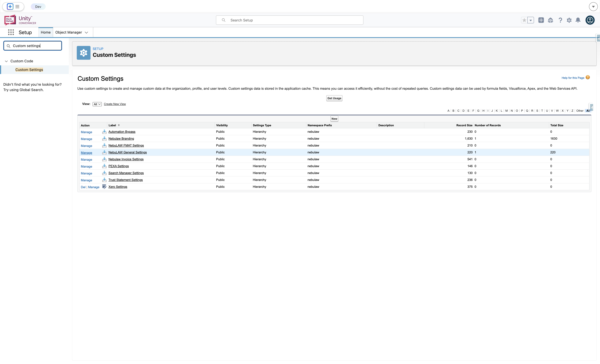Click the Unity Conveyancer logo
The height and width of the screenshot is (364, 600).
pos(20,20)
